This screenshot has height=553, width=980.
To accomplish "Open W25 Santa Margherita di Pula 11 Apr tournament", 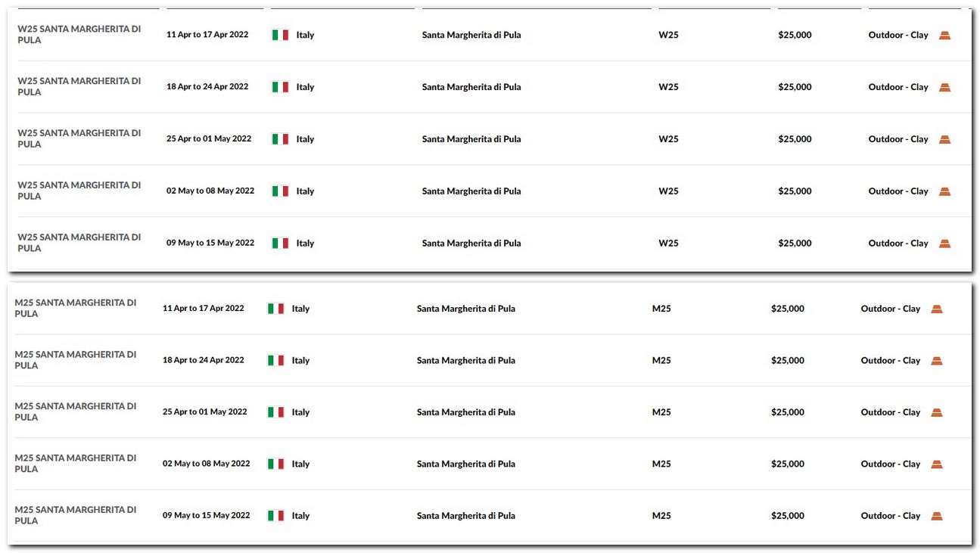I will coord(79,35).
